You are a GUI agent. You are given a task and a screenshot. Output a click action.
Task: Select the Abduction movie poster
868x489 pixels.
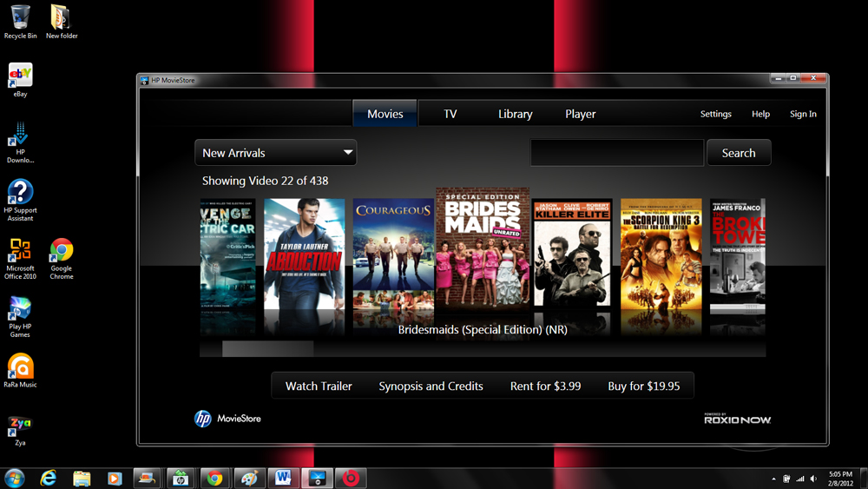click(x=304, y=253)
